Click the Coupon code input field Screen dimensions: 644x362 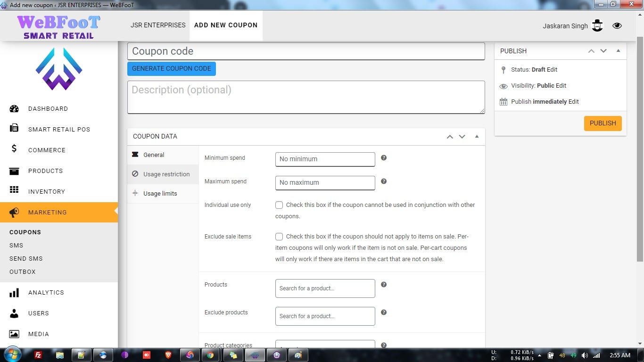click(306, 51)
